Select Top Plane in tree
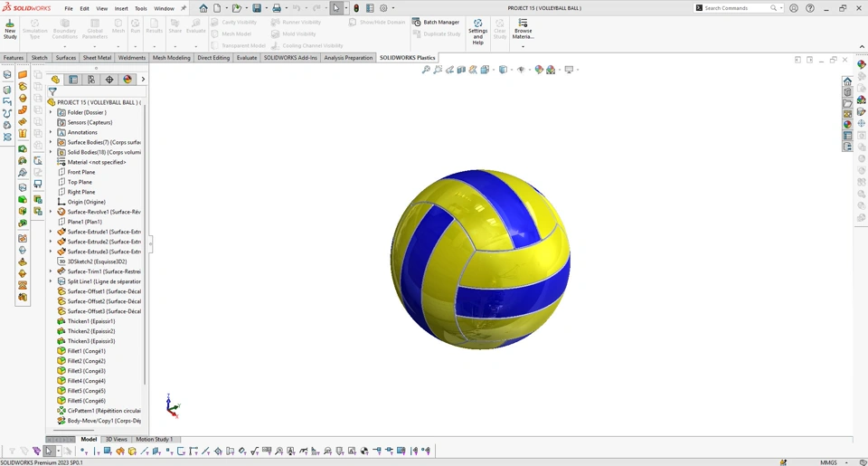 (80, 182)
